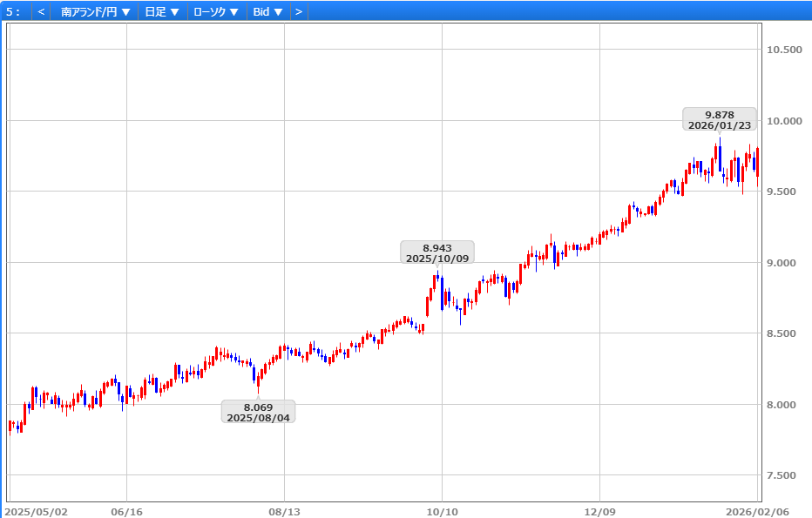Click the left arrow button in toolbar
The height and width of the screenshot is (518, 812).
41,11
